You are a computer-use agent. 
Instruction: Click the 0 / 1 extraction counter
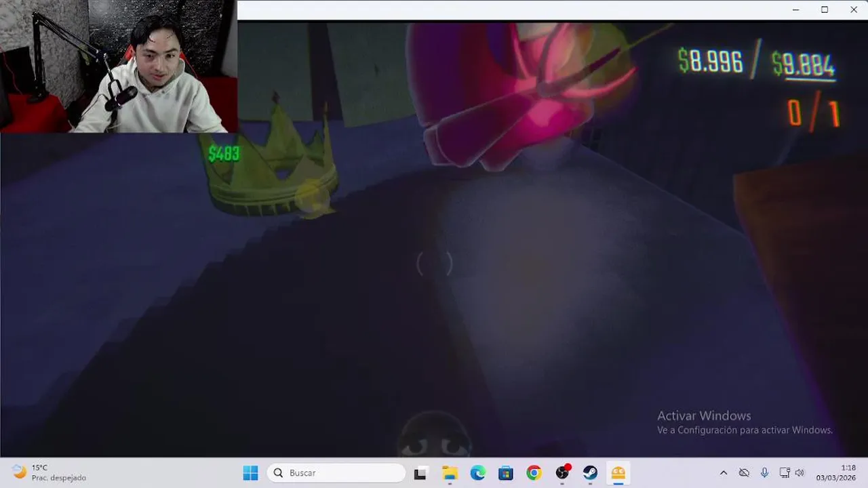pyautogui.click(x=813, y=113)
